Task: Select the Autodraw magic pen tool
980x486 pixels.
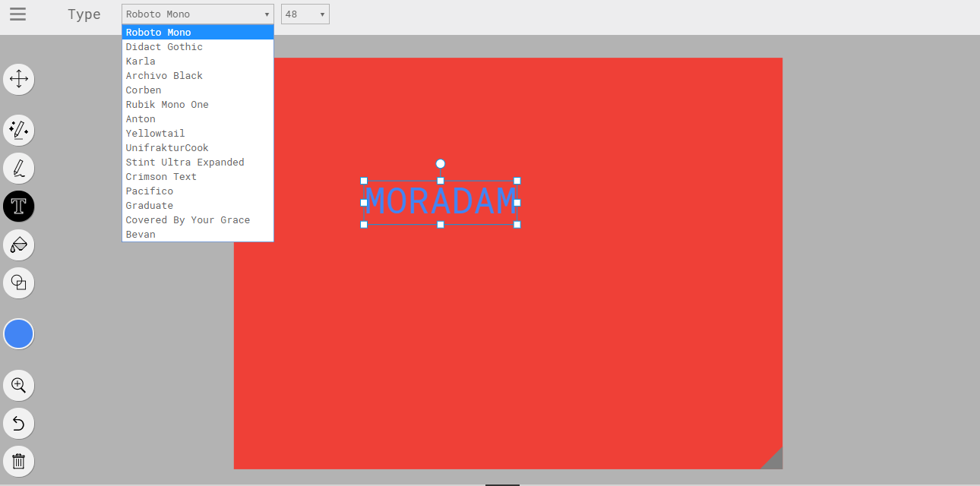Action: [19, 130]
